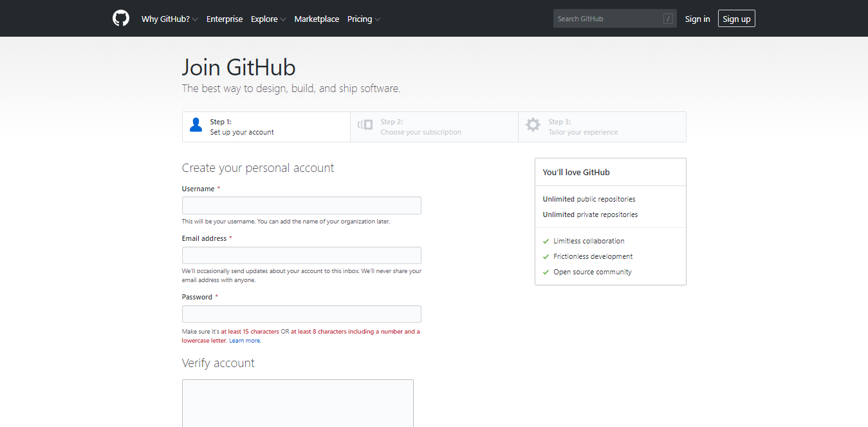Image resolution: width=868 pixels, height=427 pixels.
Task: Expand the Why GitHub? dropdown
Action: 170,19
